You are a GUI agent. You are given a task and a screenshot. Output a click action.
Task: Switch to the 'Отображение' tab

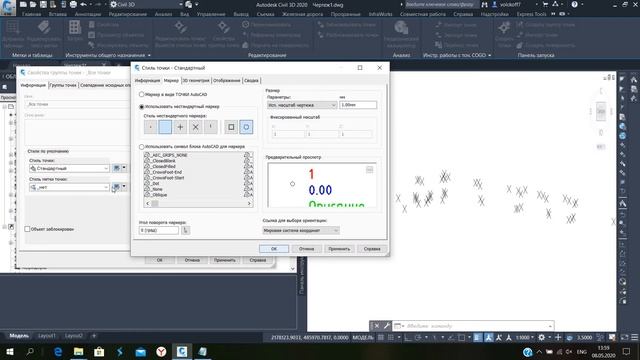coord(227,80)
